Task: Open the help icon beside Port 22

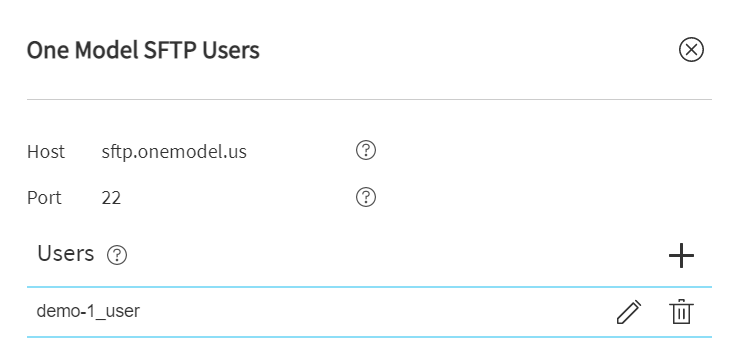Action: [366, 197]
